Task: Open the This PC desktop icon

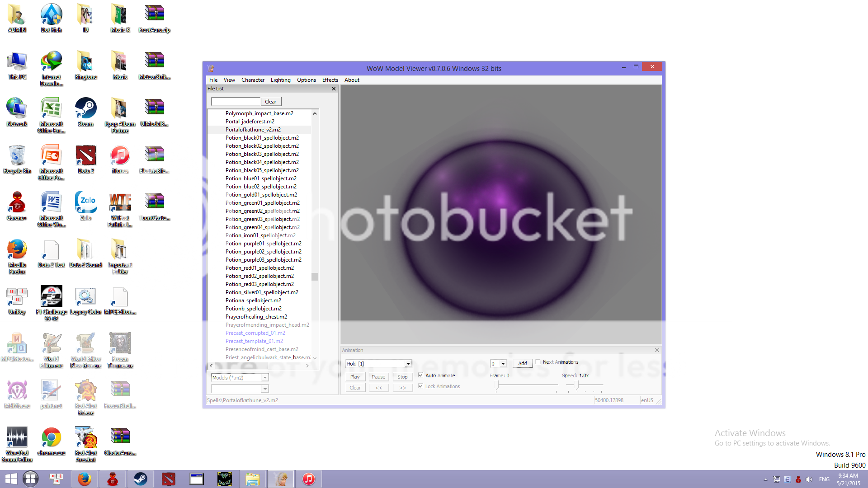Action: (17, 66)
